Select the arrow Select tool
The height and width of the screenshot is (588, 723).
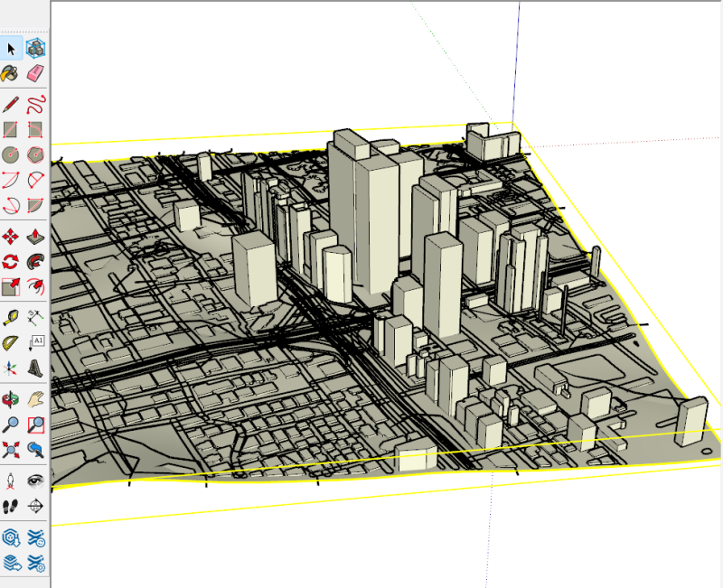tap(12, 48)
